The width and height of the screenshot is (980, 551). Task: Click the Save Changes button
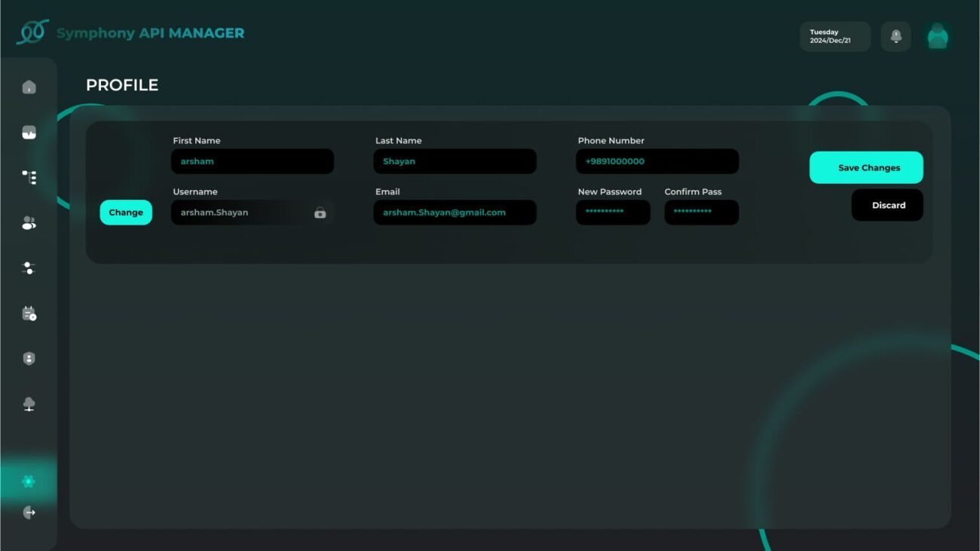(x=865, y=167)
